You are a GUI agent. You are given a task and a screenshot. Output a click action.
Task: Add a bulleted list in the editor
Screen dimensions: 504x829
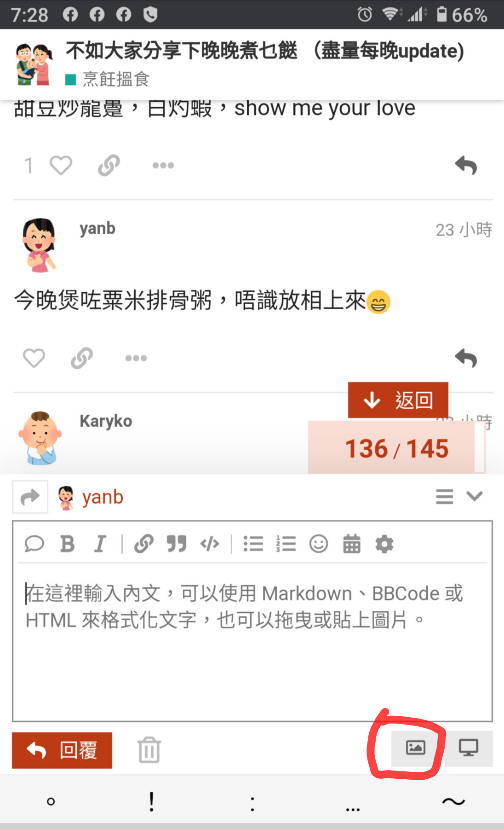point(253,544)
